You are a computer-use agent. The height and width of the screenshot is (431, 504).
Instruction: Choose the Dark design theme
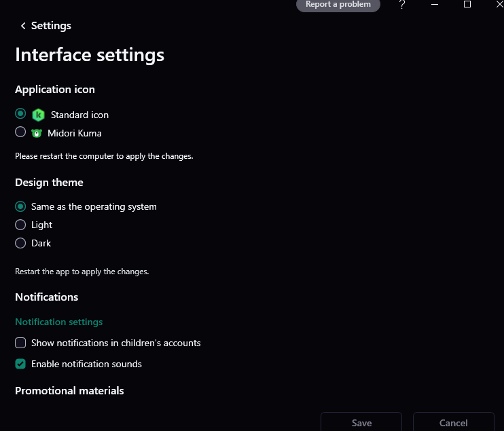coord(20,243)
